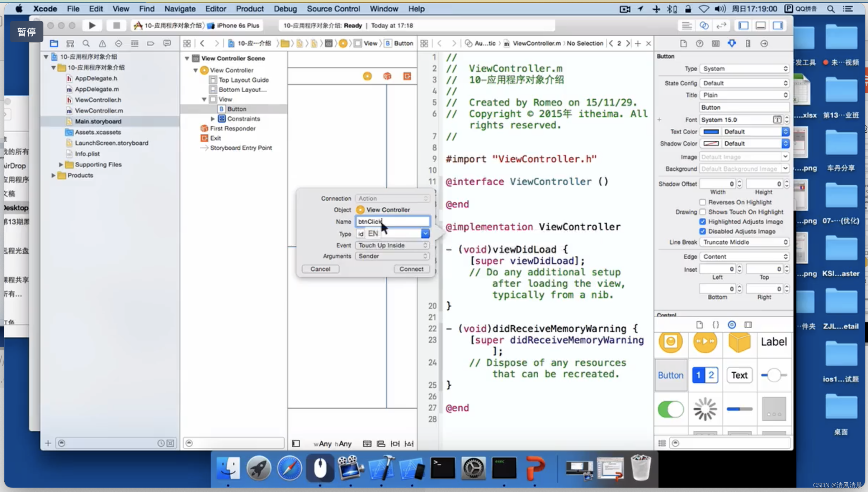The height and width of the screenshot is (492, 868).
Task: Click the Navigator panel toggle icon
Action: (x=744, y=25)
